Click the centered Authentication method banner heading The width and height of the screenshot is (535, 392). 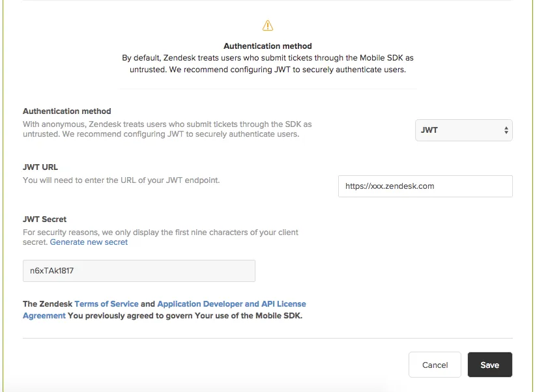point(267,46)
